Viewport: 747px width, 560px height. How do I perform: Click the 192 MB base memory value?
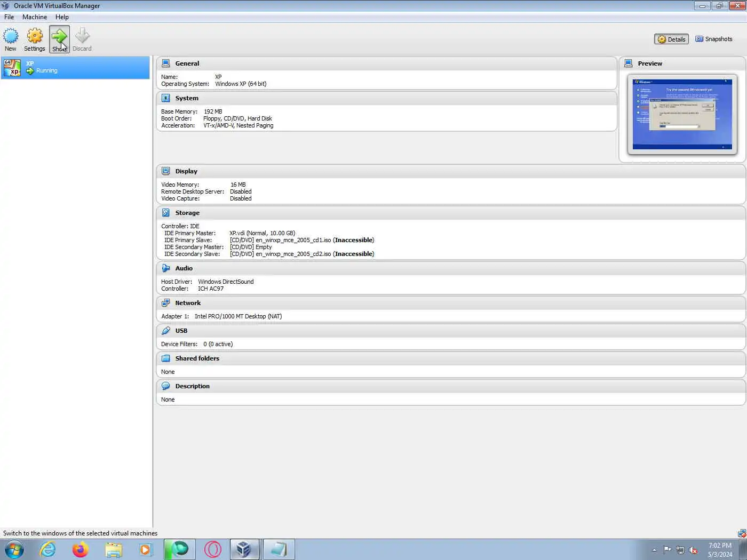(x=213, y=111)
